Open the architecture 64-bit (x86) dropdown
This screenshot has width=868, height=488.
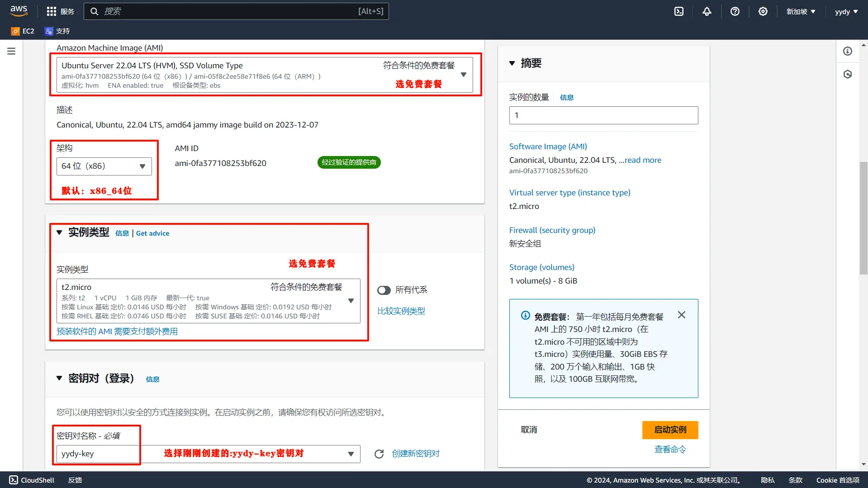(x=104, y=166)
